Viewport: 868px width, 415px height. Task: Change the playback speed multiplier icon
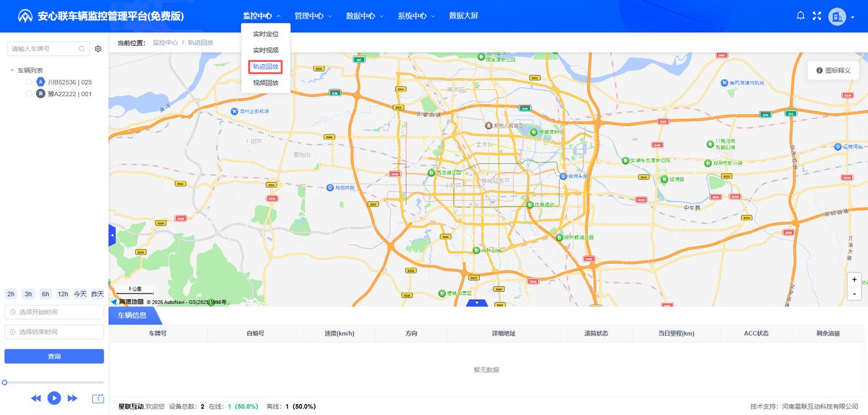point(98,399)
